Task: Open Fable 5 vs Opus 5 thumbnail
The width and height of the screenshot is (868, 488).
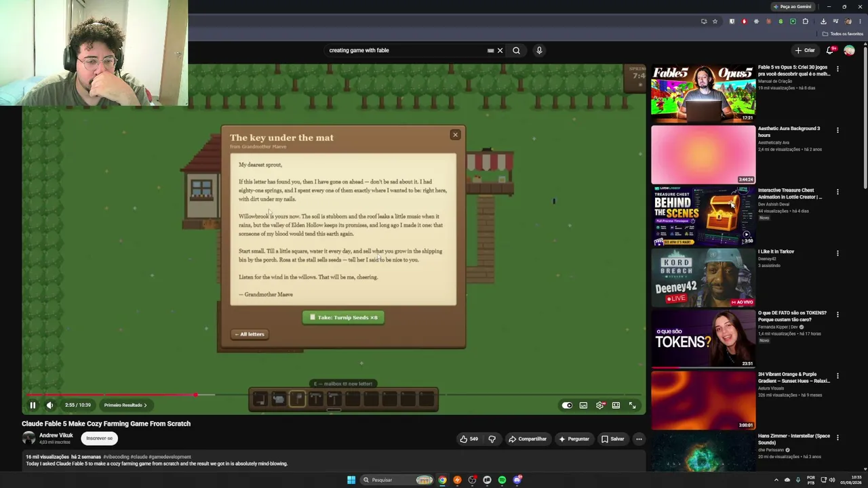Action: [703, 93]
